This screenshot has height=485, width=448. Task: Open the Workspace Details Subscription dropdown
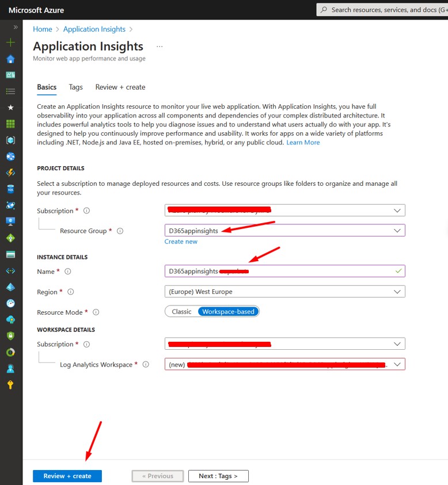point(284,344)
